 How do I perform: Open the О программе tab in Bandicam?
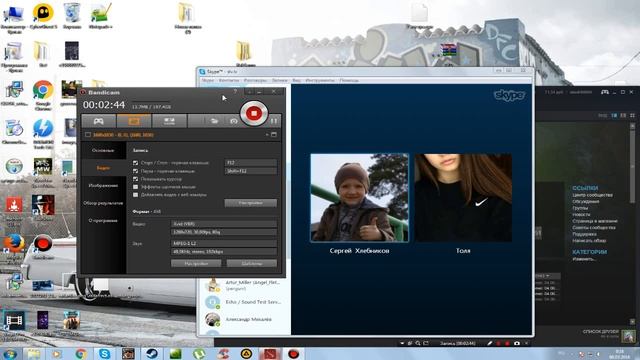coord(103,220)
